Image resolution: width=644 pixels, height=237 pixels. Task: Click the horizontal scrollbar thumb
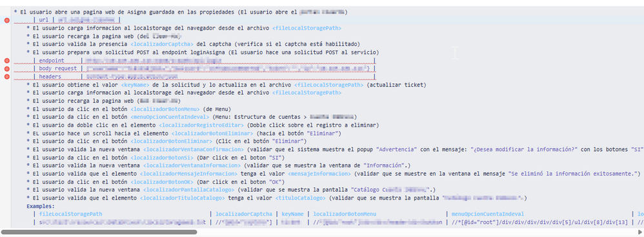coord(99,232)
